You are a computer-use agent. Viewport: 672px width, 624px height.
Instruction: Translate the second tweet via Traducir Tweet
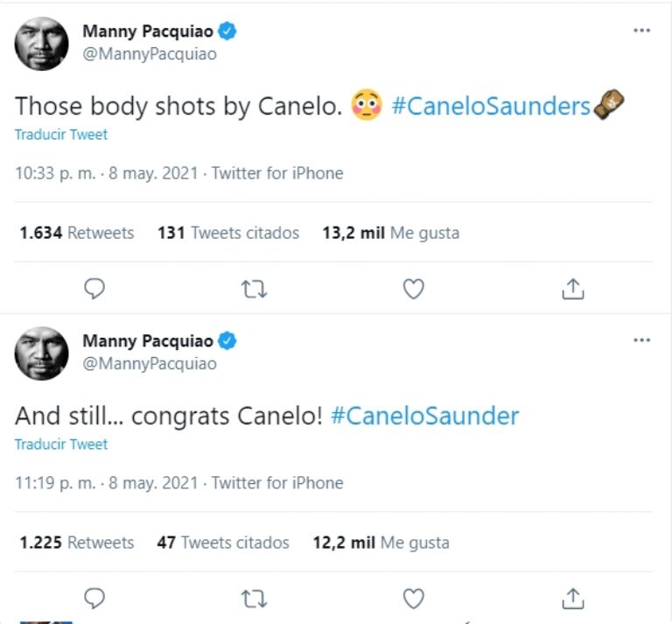pyautogui.click(x=61, y=444)
